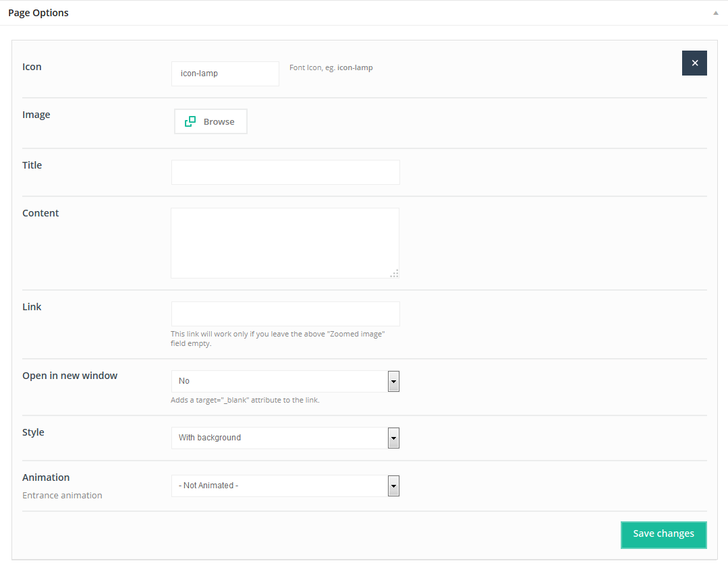Viewport: 728px width, 582px height.
Task: Close the options panel with the X button
Action: 694,63
